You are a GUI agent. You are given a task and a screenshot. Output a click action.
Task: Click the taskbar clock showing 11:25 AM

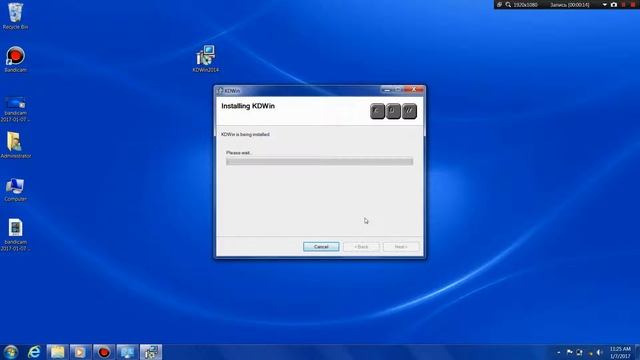point(620,352)
